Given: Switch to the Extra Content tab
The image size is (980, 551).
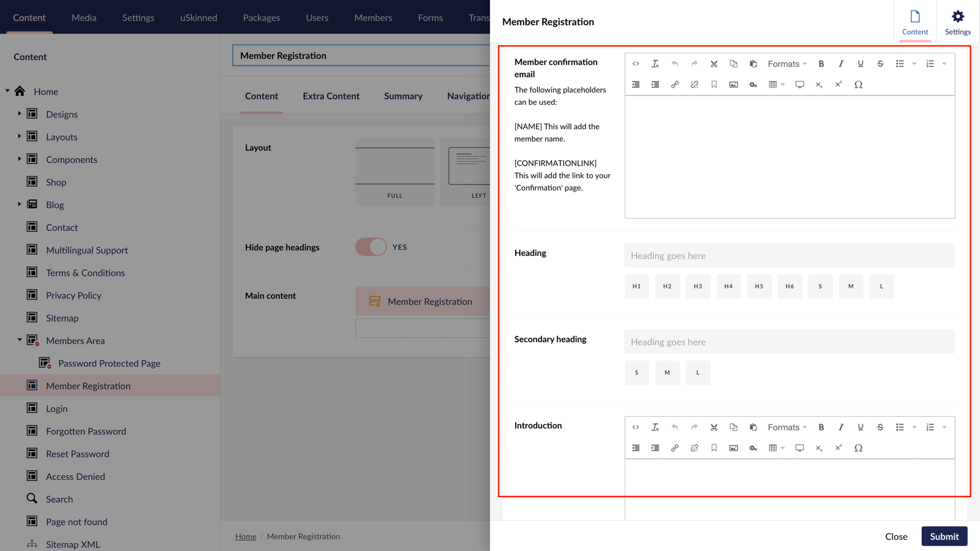Looking at the screenshot, I should point(331,96).
